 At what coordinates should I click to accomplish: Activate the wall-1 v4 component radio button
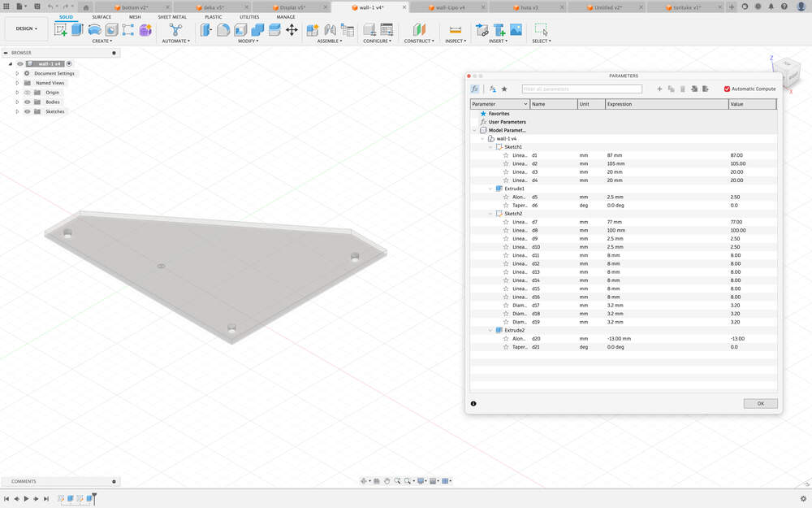click(x=69, y=63)
